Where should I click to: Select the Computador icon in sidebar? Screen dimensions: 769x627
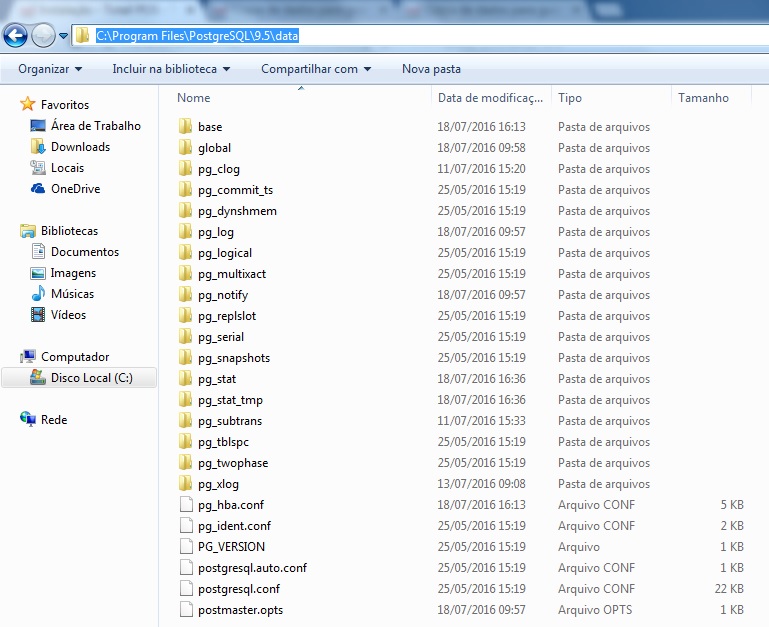pos(28,356)
